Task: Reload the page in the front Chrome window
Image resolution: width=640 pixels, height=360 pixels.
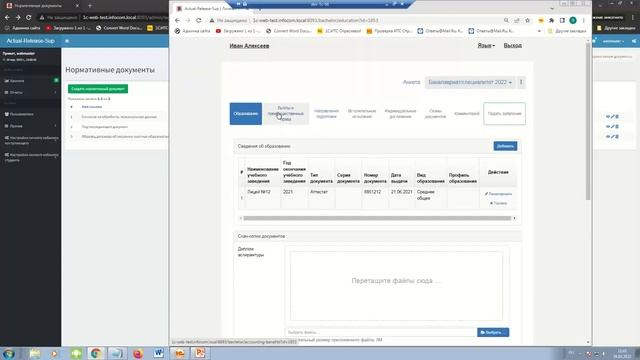Action: tap(198, 20)
